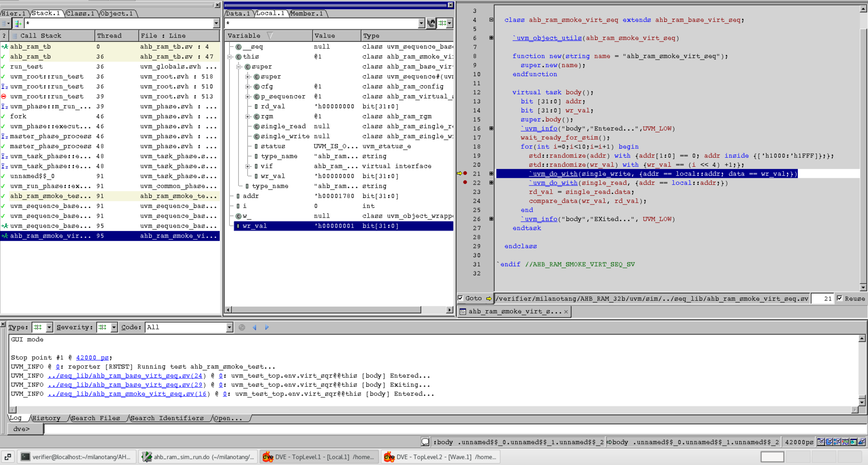Open the Code filter dropdown
The width and height of the screenshot is (868, 465).
point(229,327)
